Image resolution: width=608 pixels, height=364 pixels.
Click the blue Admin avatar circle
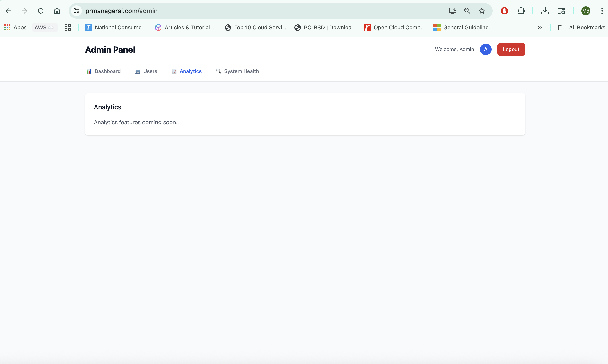pos(485,49)
